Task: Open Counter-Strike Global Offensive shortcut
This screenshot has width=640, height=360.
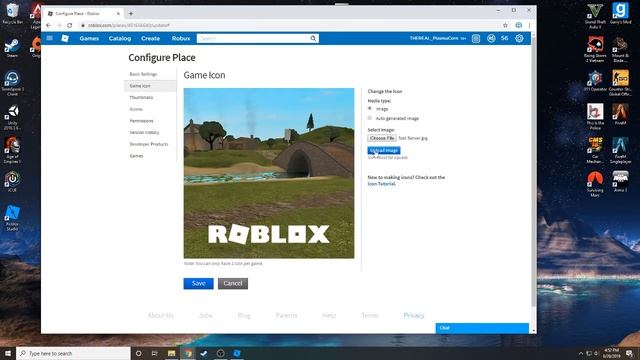Action: click(620, 83)
